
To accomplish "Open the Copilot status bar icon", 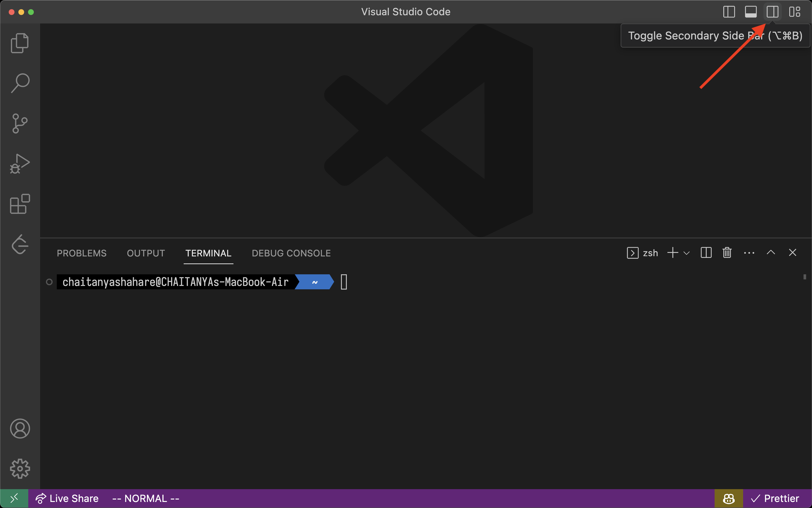I will 728,499.
